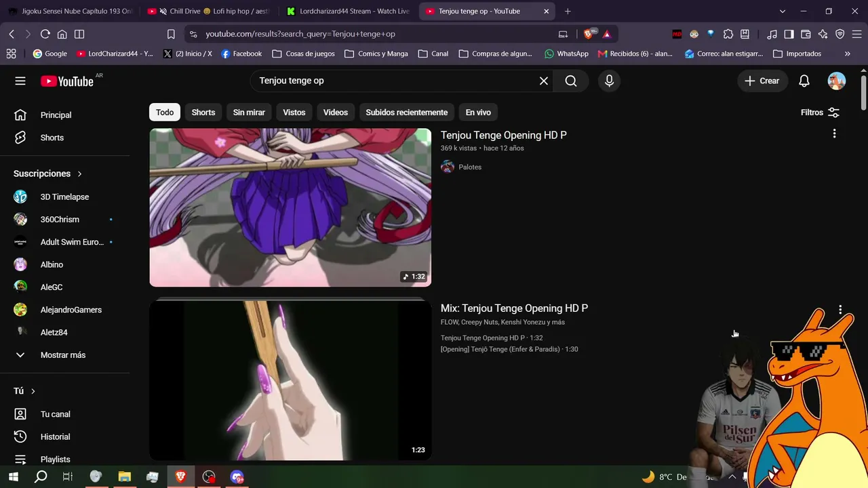Open the Windows Start menu
This screenshot has width=868, height=488.
[13, 476]
